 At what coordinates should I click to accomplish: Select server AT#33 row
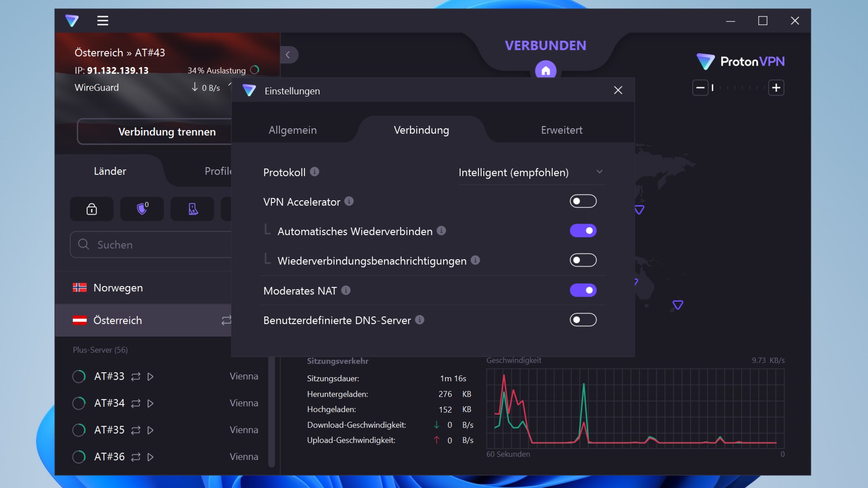coord(165,377)
